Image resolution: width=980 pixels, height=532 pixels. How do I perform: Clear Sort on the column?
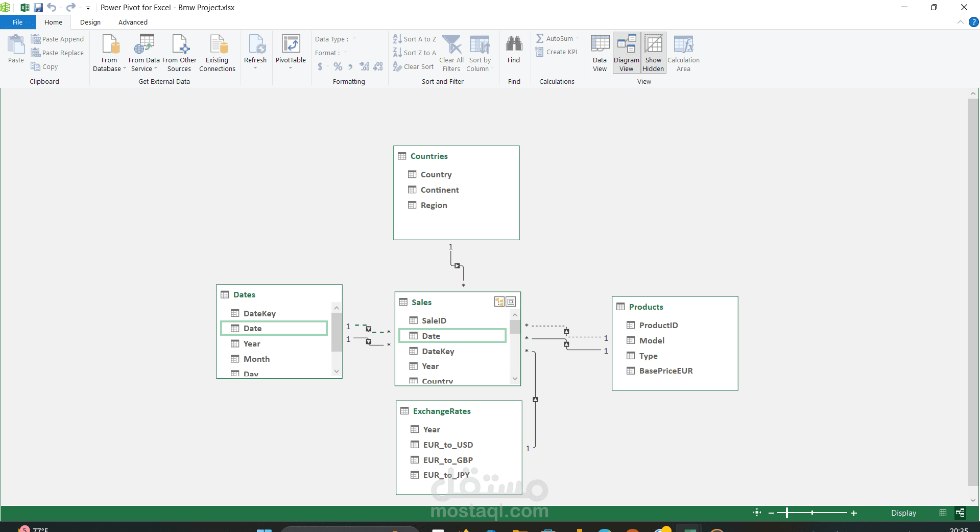coord(413,66)
